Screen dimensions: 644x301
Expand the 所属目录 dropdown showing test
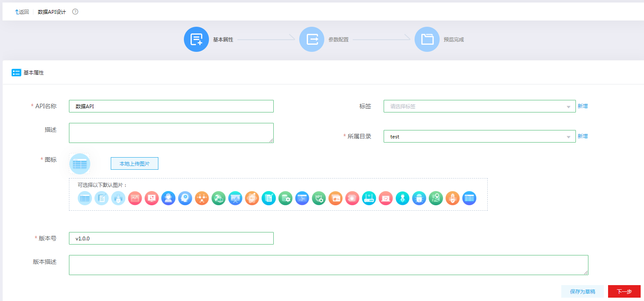480,136
